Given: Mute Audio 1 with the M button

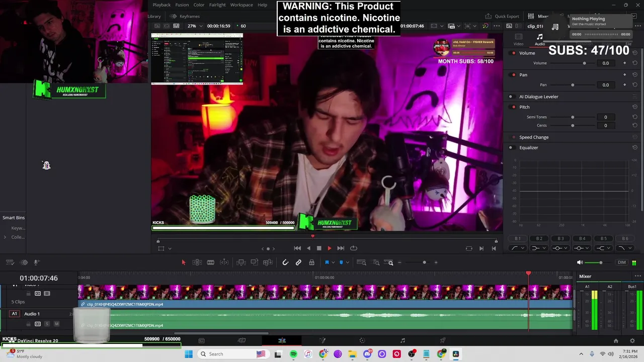Looking at the screenshot, I should (56, 324).
